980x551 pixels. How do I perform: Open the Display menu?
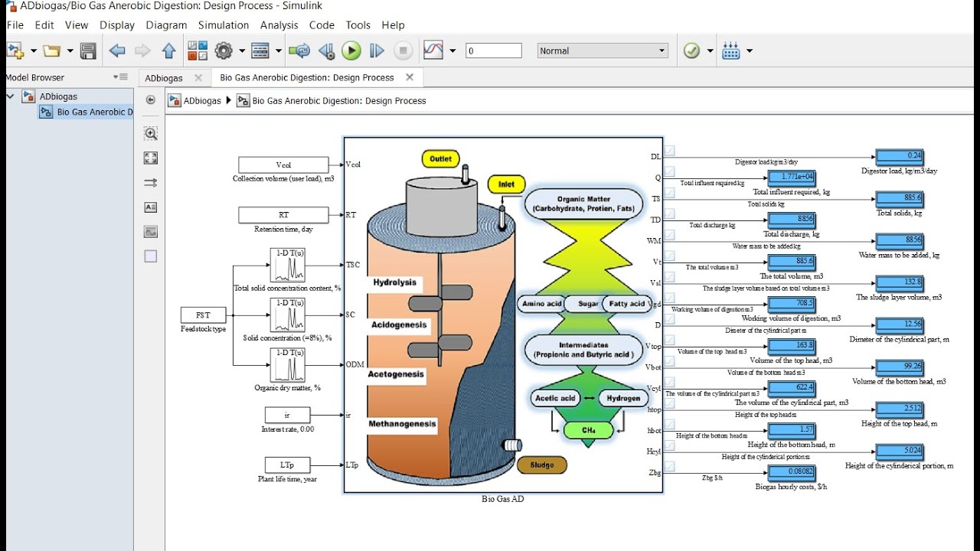pos(117,24)
